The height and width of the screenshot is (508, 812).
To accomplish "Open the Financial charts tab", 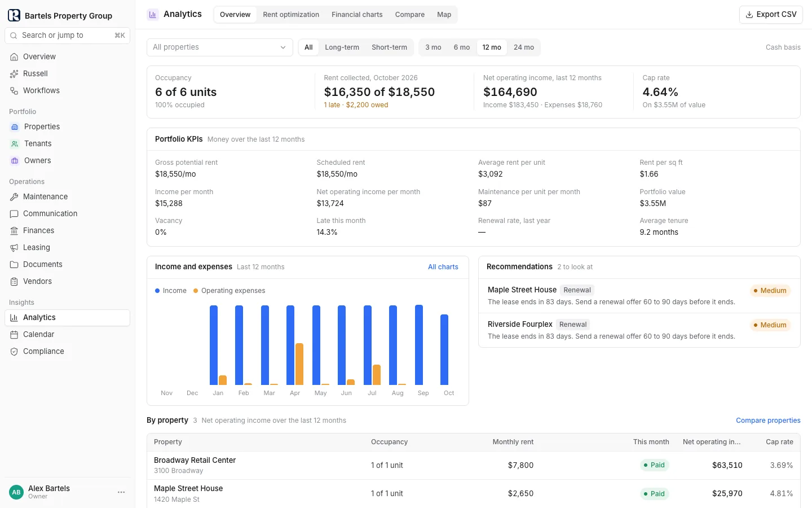I will pyautogui.click(x=357, y=15).
